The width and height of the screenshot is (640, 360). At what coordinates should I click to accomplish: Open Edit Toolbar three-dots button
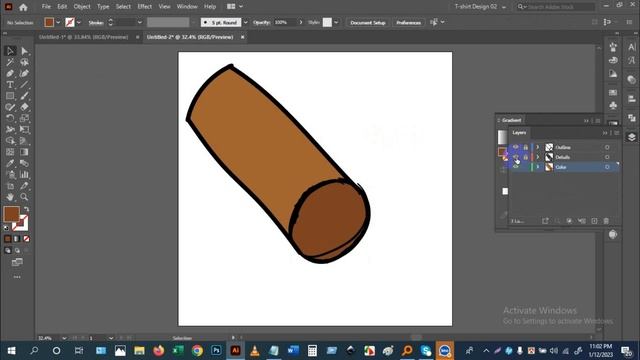[x=17, y=277]
